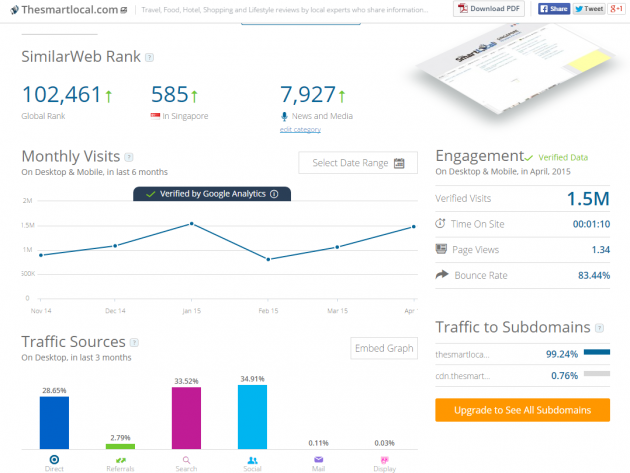The image size is (630, 473).
Task: Click the Verified by Google Analytics info icon
Action: (273, 194)
